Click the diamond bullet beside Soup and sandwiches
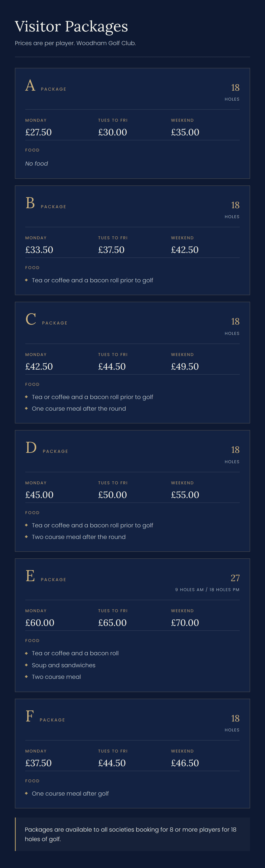The width and height of the screenshot is (265, 868). [x=26, y=665]
